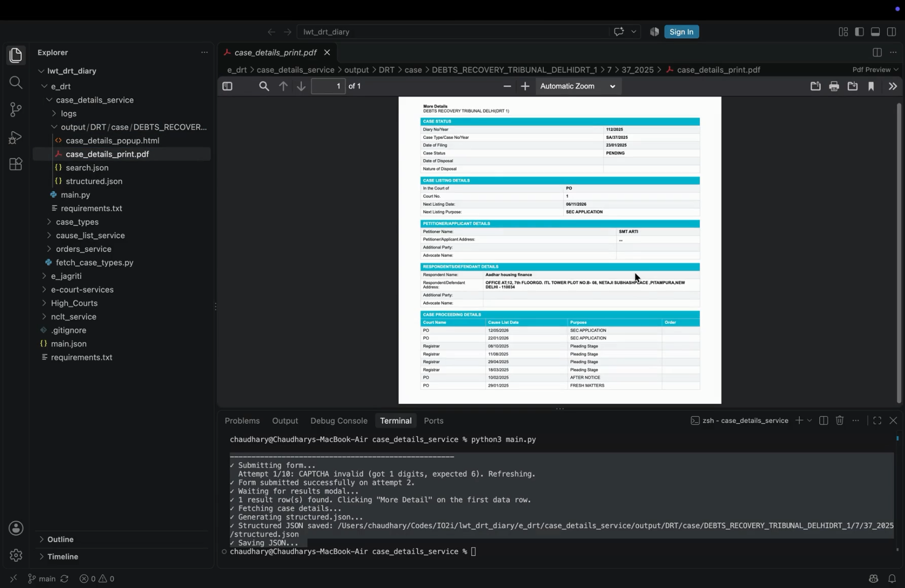Toggle bottom panel layout button

coord(876,31)
